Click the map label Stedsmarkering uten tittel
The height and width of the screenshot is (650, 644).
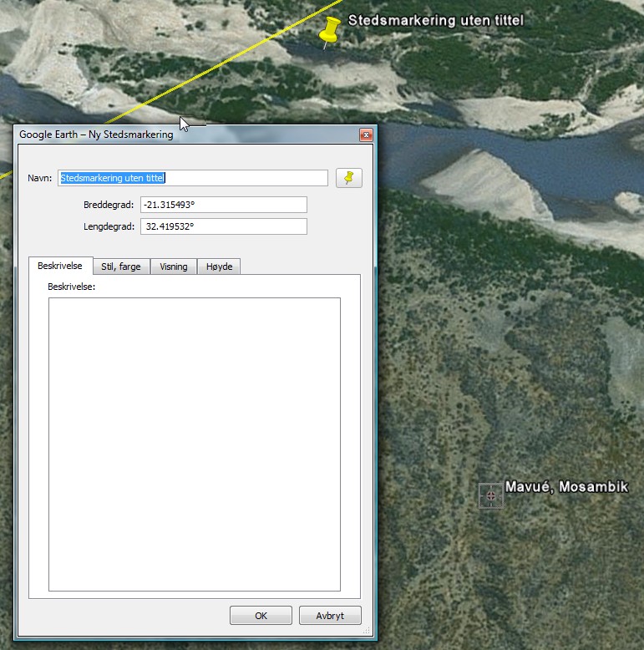tap(435, 20)
